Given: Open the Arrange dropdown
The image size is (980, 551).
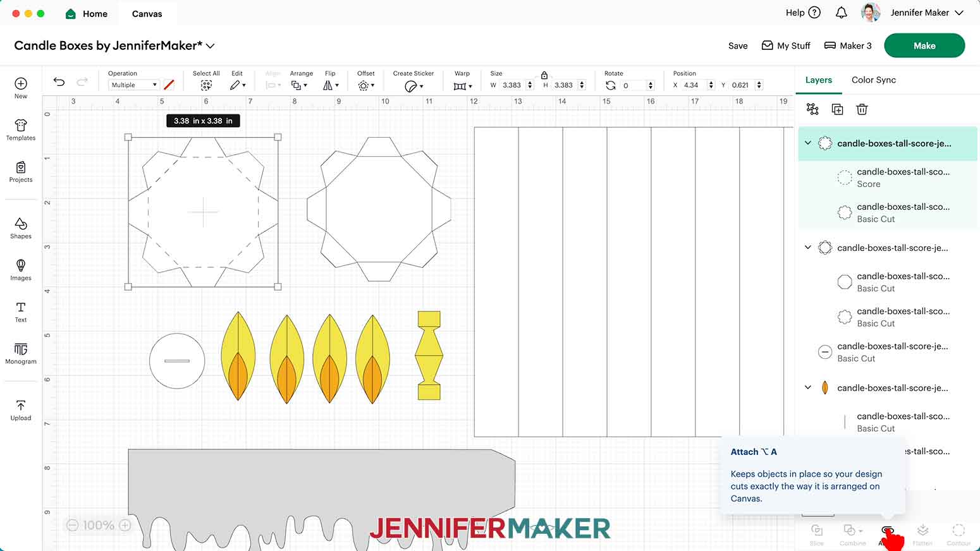Looking at the screenshot, I should (299, 85).
